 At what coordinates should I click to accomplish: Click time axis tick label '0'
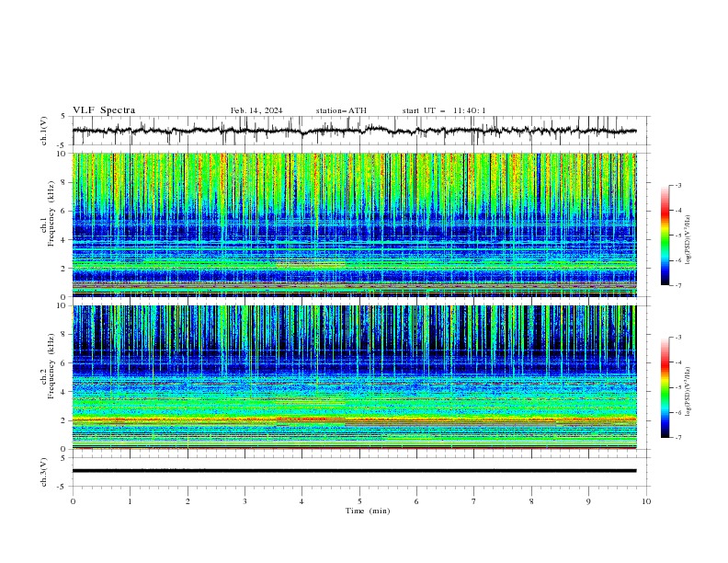[73, 501]
